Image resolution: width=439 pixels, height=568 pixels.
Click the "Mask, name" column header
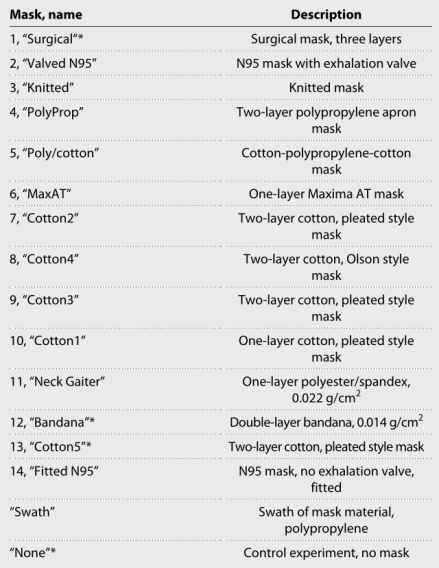pos(46,14)
